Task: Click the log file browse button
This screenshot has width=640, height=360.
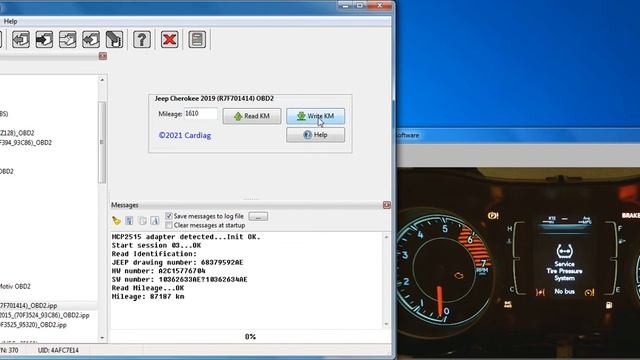Action: click(x=258, y=216)
